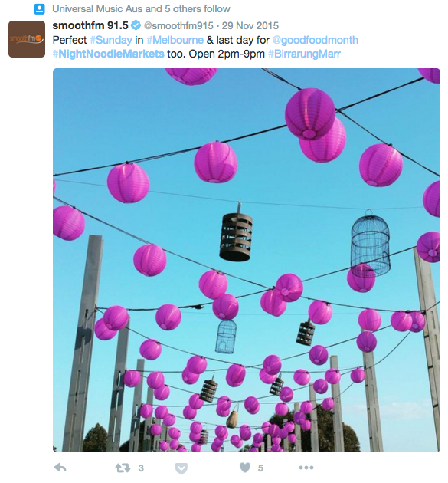Open the #Melbourne hashtag
This screenshot has height=483, width=448.
pos(175,40)
